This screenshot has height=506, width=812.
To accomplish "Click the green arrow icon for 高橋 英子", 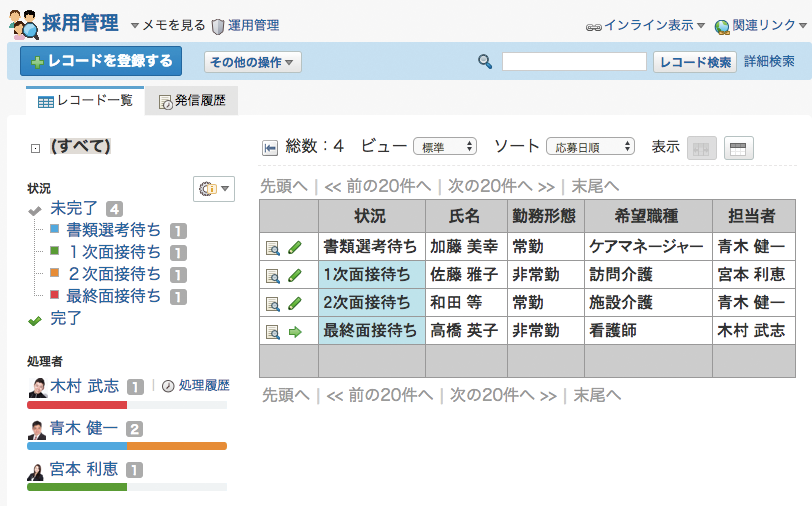I will [x=295, y=332].
